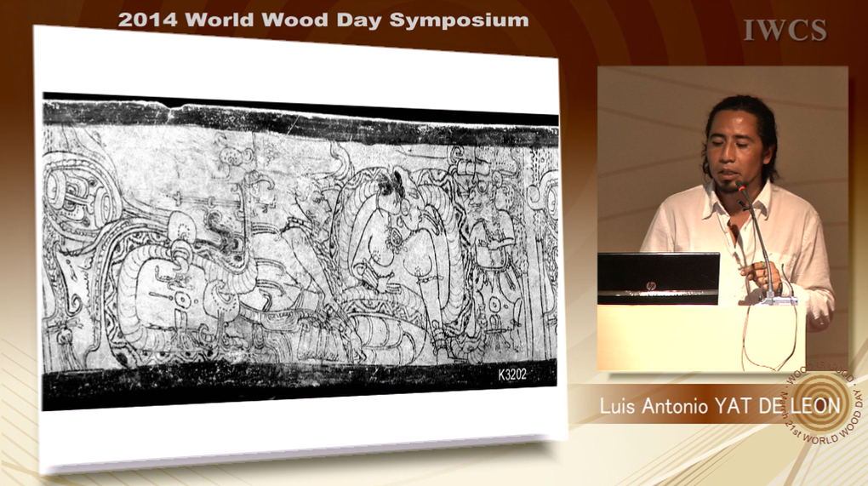Click the '2014 World Wood Day Symposium' title

(323, 20)
